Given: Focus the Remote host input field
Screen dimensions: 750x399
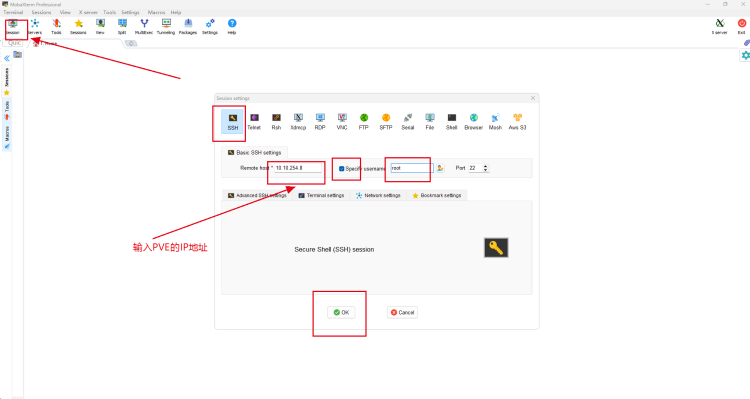Looking at the screenshot, I should 298,168.
